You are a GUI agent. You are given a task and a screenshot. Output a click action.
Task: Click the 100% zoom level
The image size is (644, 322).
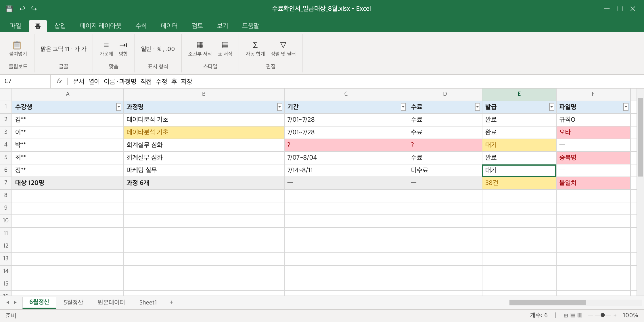[x=630, y=315]
